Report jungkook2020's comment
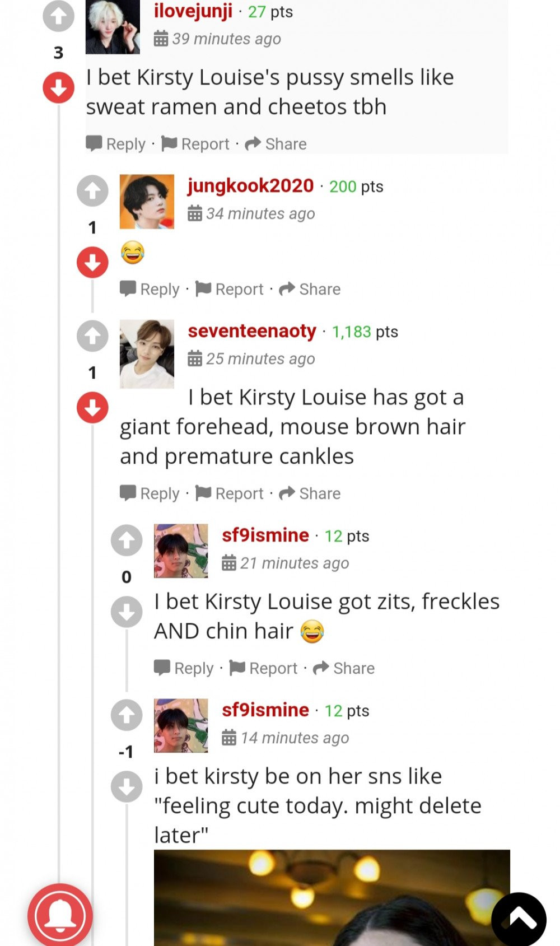 229,289
